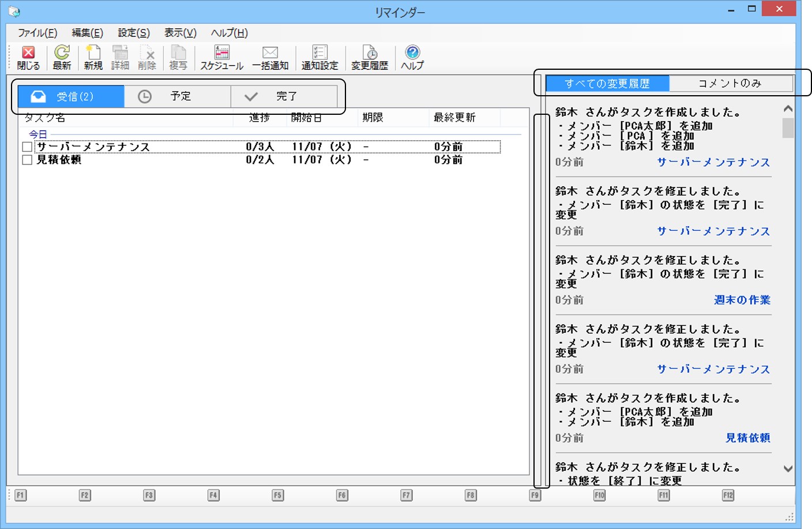The width and height of the screenshot is (812, 529).
Task: Check the サーバーメンテナンス task checkbox
Action: click(27, 147)
